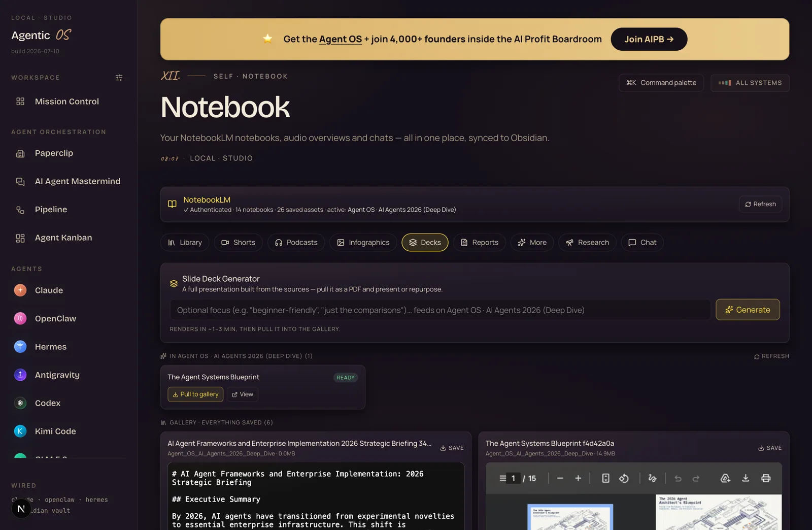This screenshot has height=530, width=812.
Task: Zoom out in the PDF viewer
Action: click(x=560, y=478)
